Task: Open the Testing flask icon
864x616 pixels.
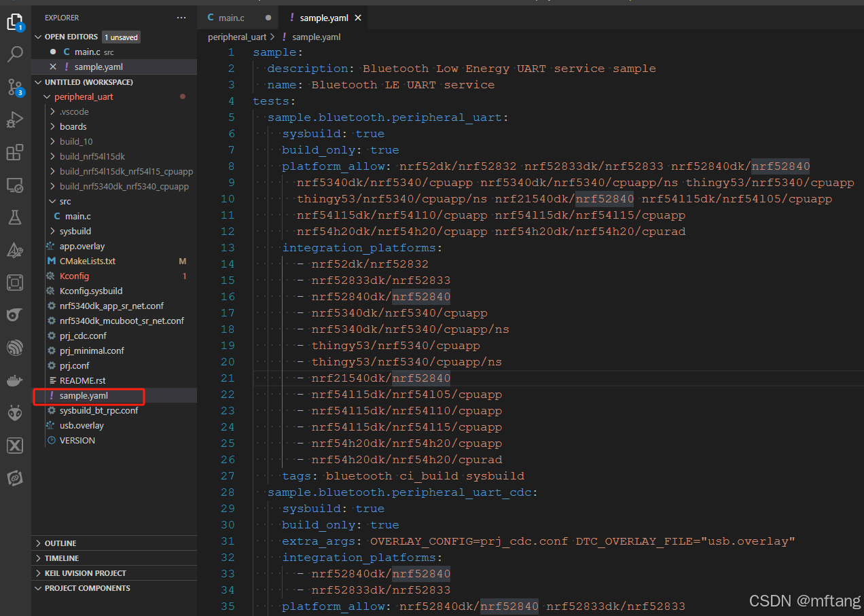Action: [15, 217]
